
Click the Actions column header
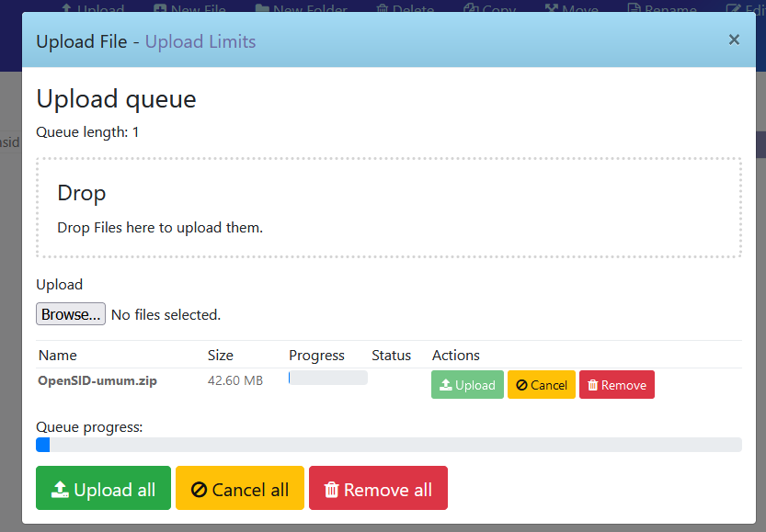[x=456, y=356]
